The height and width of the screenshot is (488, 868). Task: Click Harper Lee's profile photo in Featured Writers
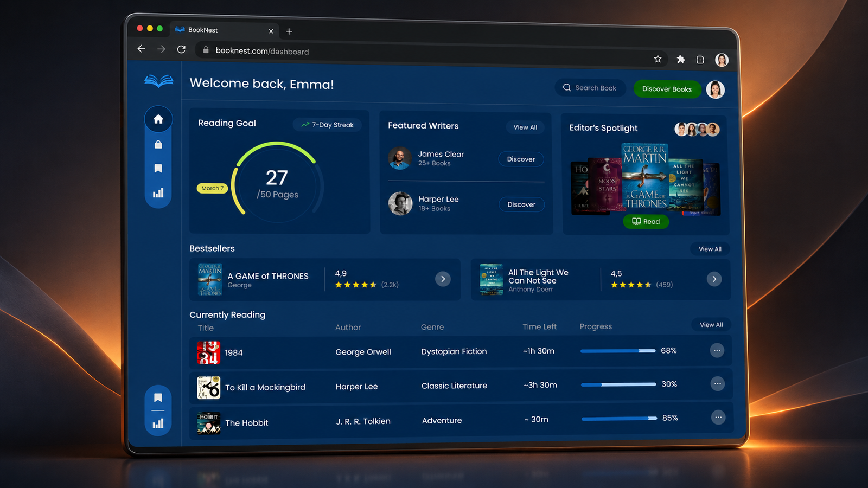click(x=400, y=204)
